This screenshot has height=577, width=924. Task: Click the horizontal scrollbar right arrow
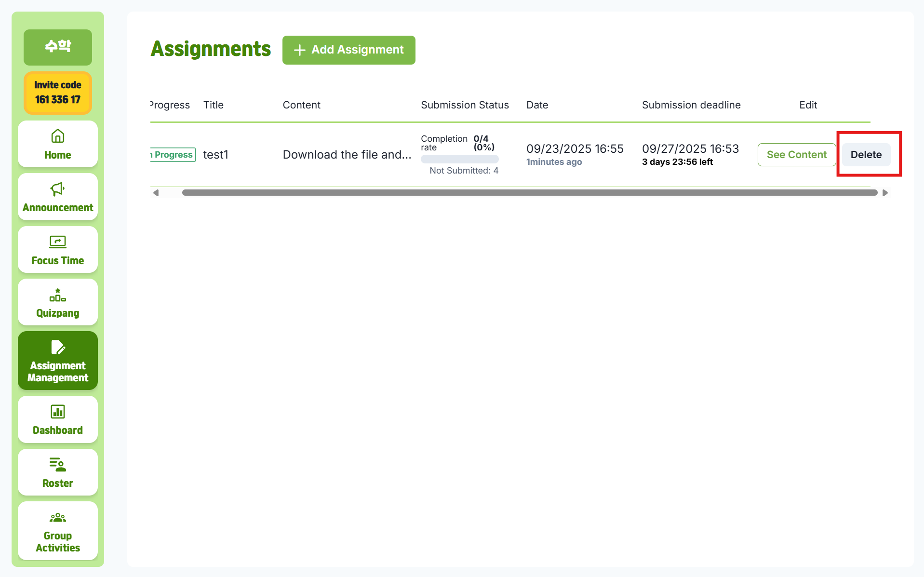point(885,193)
